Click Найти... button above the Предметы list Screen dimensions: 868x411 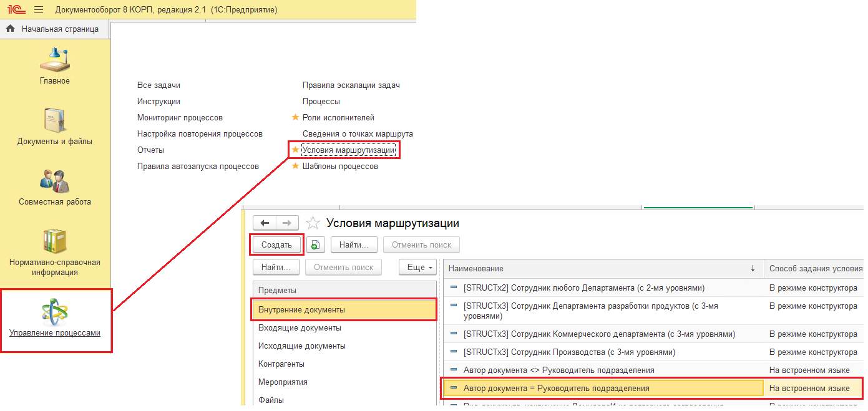pyautogui.click(x=276, y=267)
